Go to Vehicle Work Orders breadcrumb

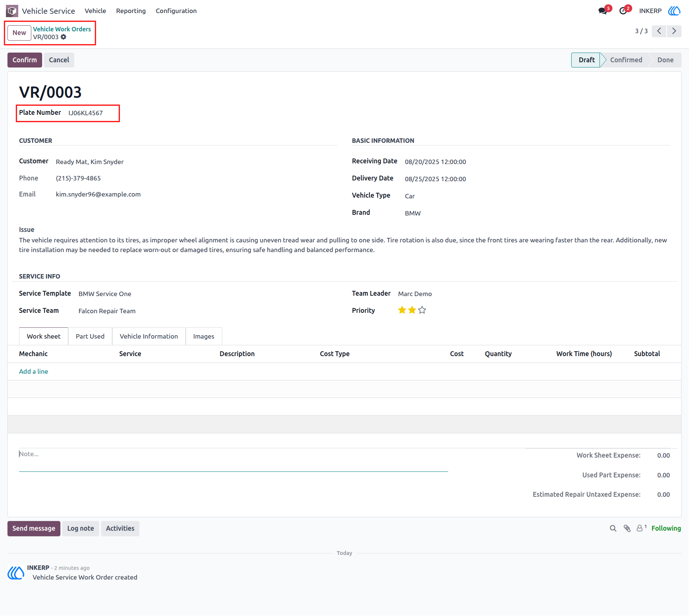click(62, 29)
